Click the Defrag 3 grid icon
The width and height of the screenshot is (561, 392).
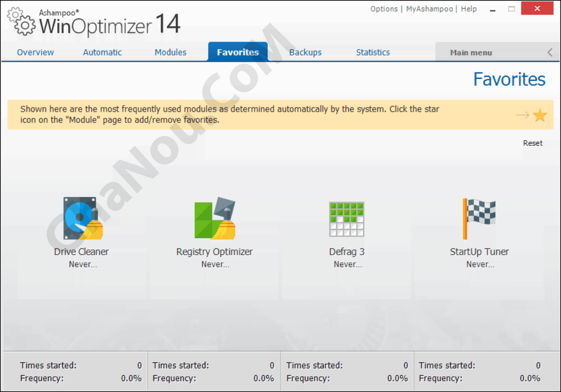click(x=346, y=219)
